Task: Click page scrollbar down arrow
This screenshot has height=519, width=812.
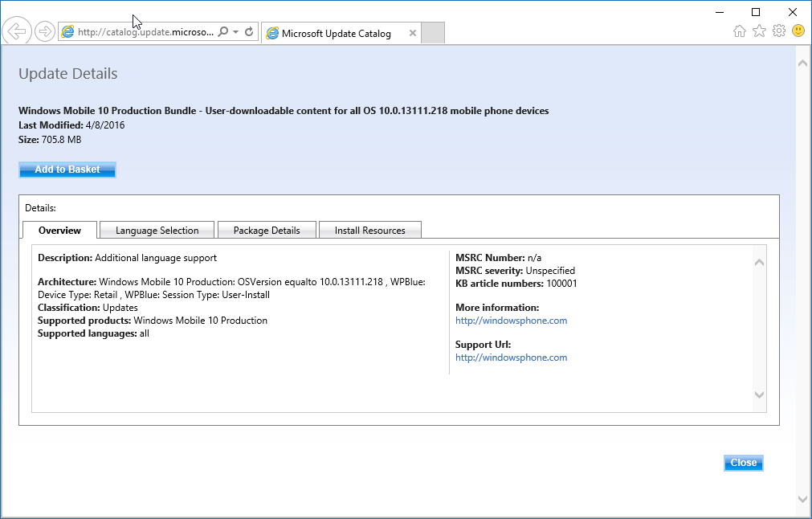Action: [x=802, y=500]
